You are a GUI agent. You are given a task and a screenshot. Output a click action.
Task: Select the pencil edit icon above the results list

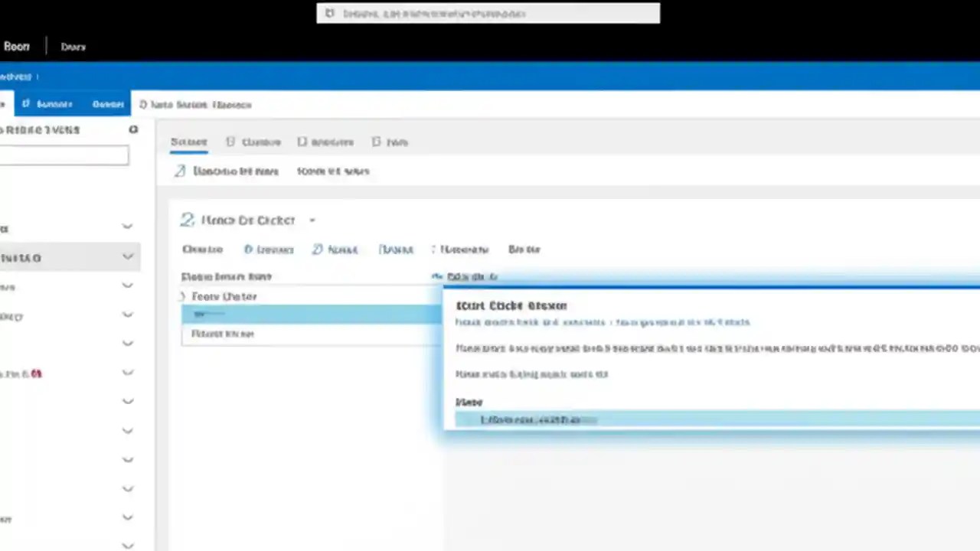[x=180, y=171]
